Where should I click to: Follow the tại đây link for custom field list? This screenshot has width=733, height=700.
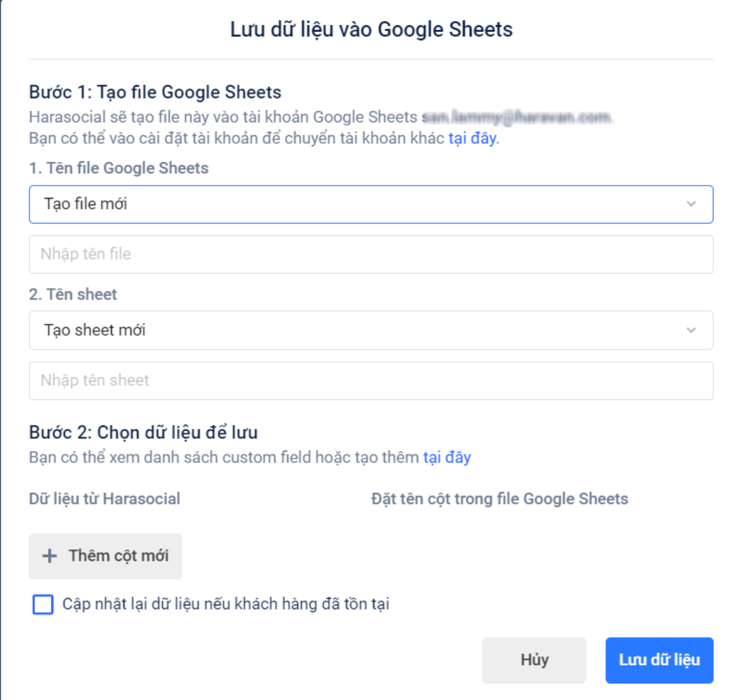pos(447,457)
